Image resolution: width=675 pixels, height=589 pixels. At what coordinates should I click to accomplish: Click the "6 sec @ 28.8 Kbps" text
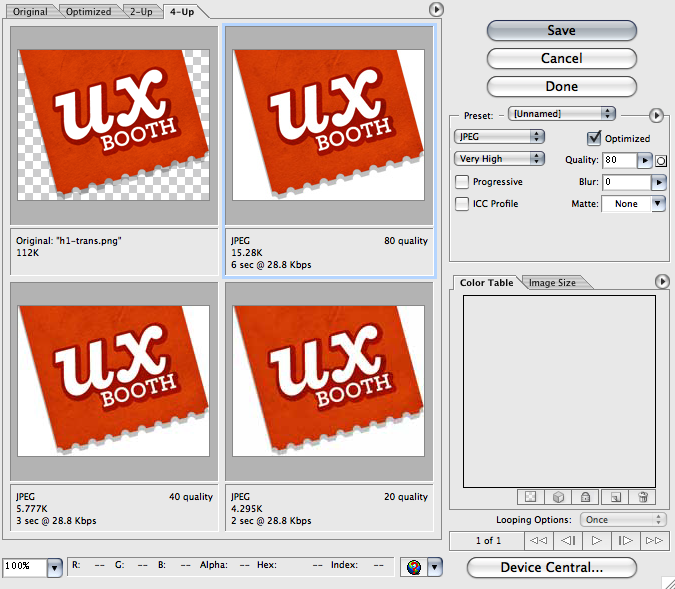point(271,265)
